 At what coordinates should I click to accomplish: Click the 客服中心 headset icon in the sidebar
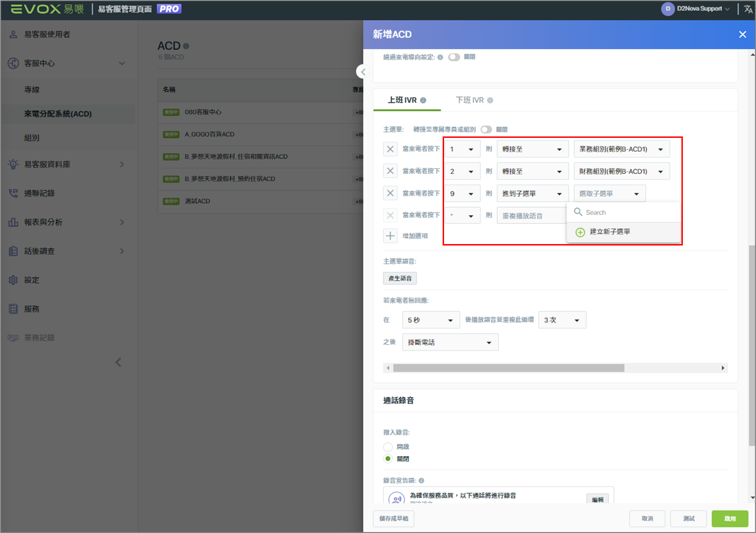(13, 63)
